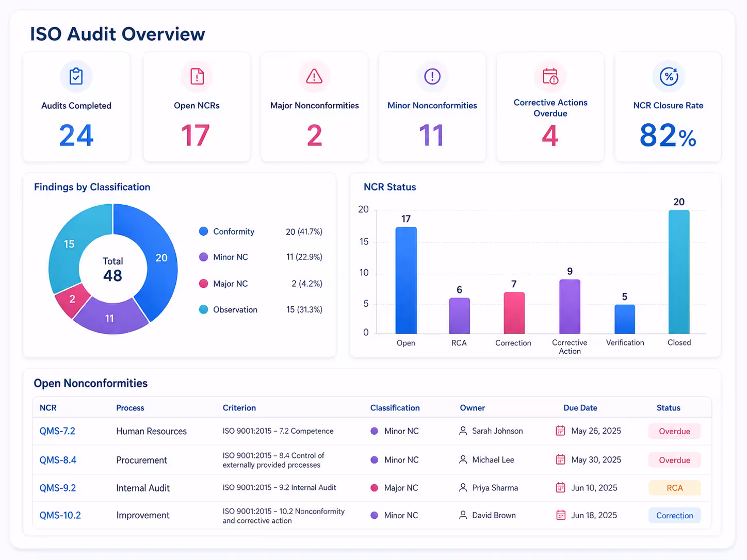Screen dimensions: 747x560
Task: Click the Major NC donut segment labeled 2
Action: tap(73, 300)
